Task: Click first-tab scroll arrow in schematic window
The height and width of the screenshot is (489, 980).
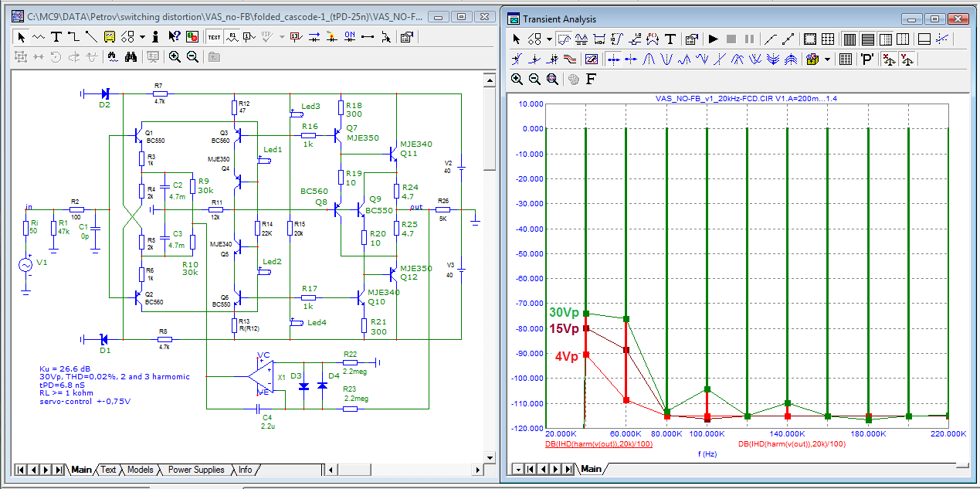Action: click(20, 470)
